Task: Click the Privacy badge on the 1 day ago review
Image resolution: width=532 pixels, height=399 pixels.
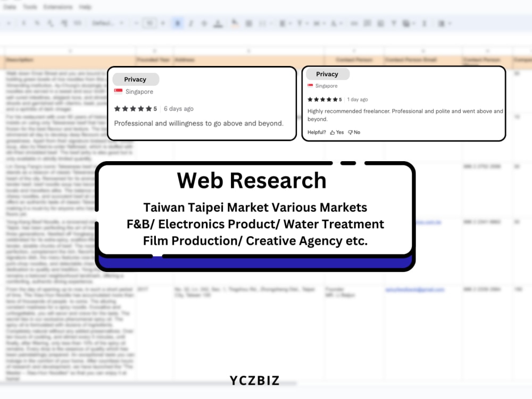Action: [327, 74]
